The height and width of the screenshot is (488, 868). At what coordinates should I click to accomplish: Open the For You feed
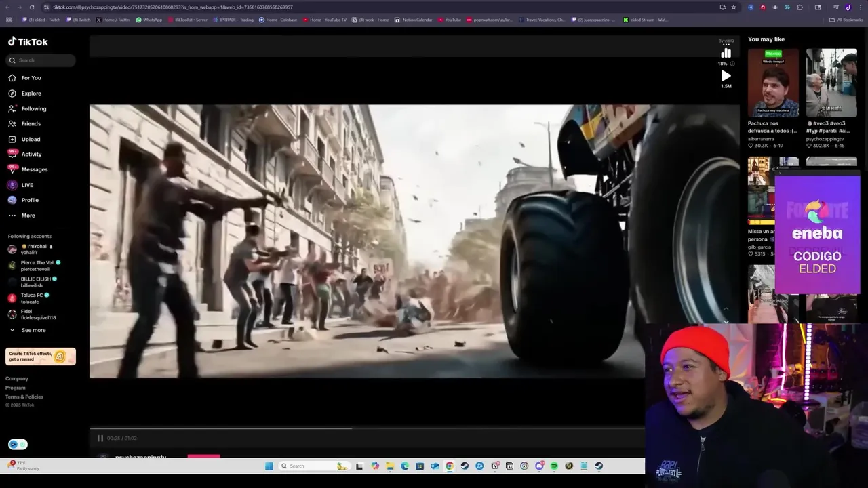point(25,78)
